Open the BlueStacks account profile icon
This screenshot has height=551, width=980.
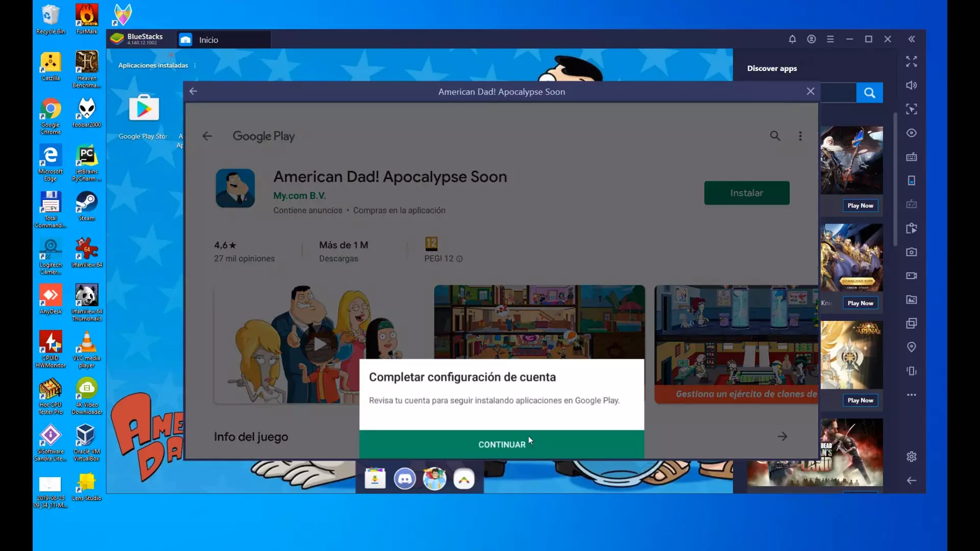(x=812, y=39)
